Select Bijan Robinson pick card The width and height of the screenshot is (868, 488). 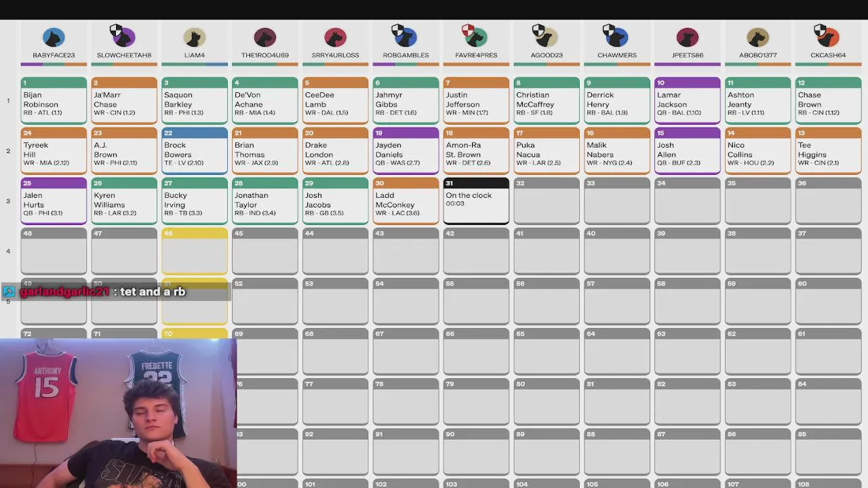(x=54, y=100)
